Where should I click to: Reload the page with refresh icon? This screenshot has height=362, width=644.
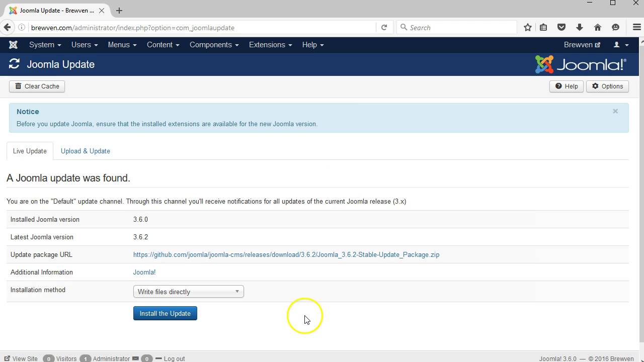tap(384, 28)
